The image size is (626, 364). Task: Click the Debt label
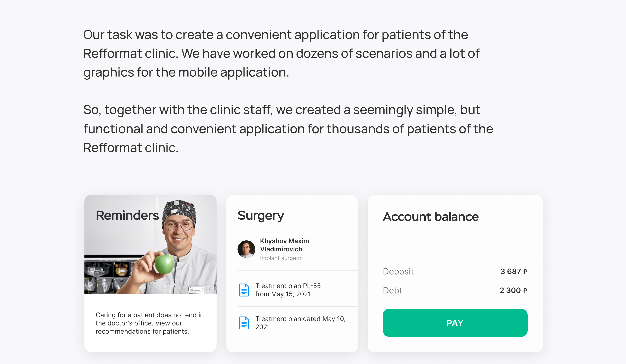392,290
